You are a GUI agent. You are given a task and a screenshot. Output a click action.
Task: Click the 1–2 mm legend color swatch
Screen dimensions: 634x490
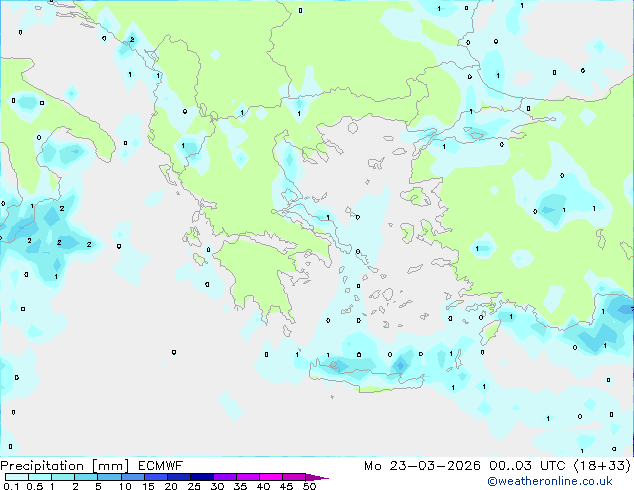click(x=63, y=477)
